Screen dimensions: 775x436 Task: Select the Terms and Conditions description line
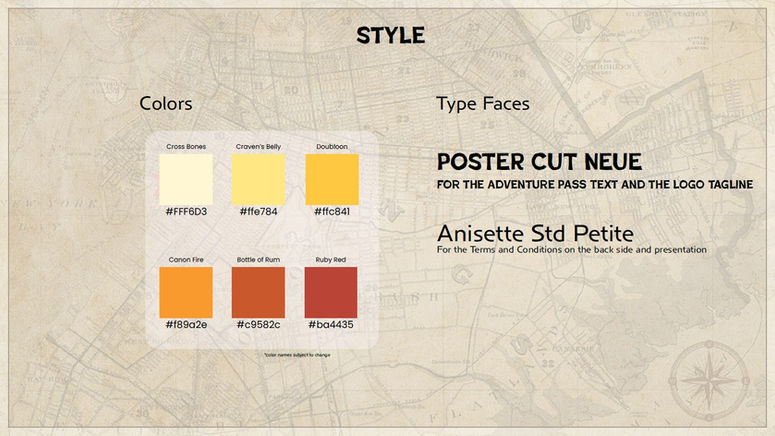coord(571,250)
